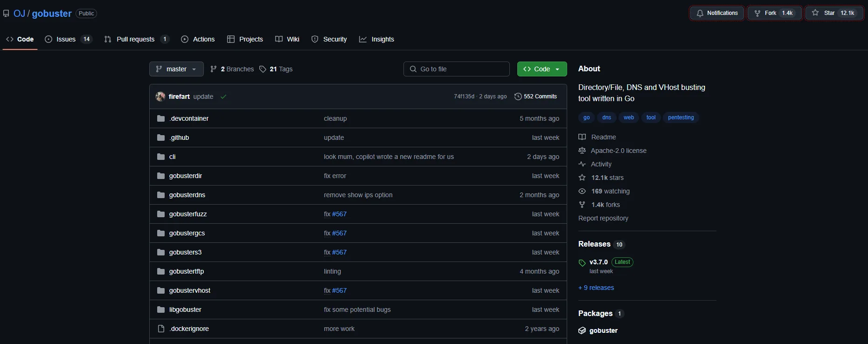The height and width of the screenshot is (344, 868).
Task: Open the Apache-2.0 license link
Action: click(618, 151)
